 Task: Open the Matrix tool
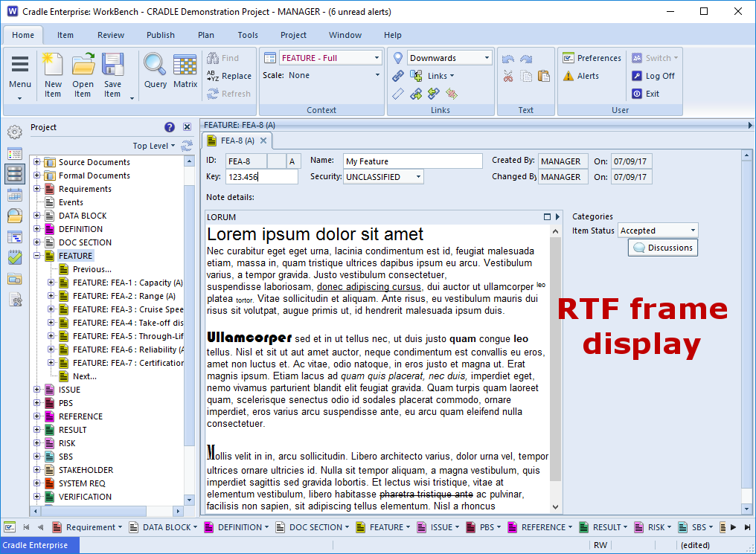185,71
